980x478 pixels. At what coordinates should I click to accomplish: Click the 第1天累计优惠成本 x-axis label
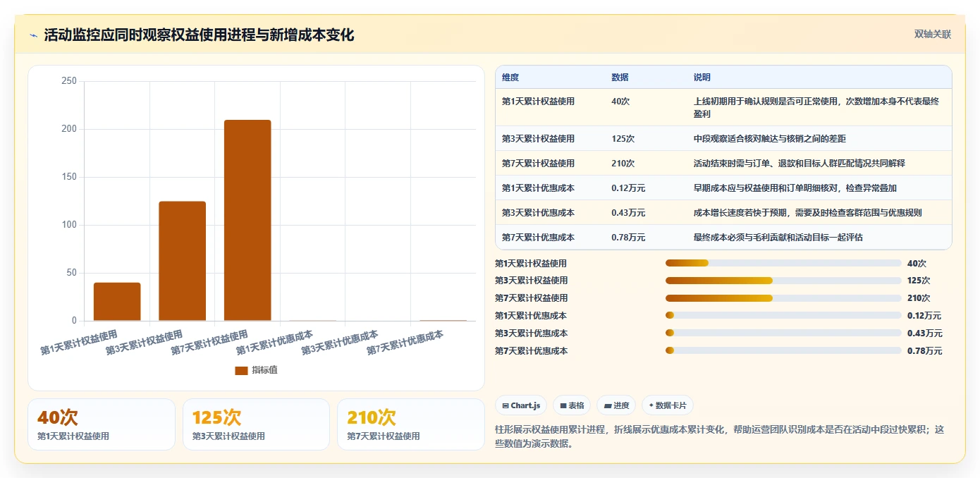(275, 343)
